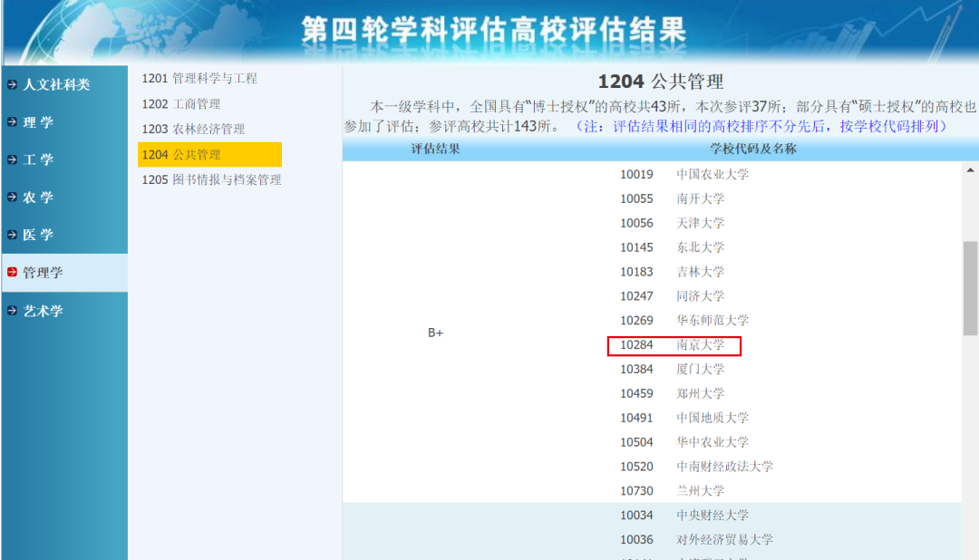
Task: Click the 10019 中国农业大学 row
Action: click(x=683, y=174)
